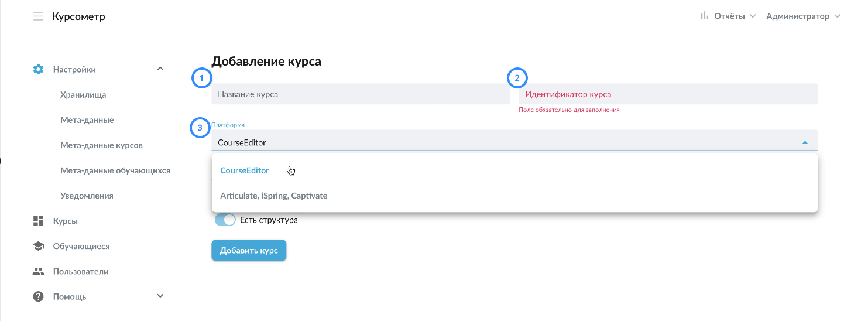Select CourseEditor from the platform list
Image resolution: width=868 pixels, height=321 pixels.
pos(245,170)
